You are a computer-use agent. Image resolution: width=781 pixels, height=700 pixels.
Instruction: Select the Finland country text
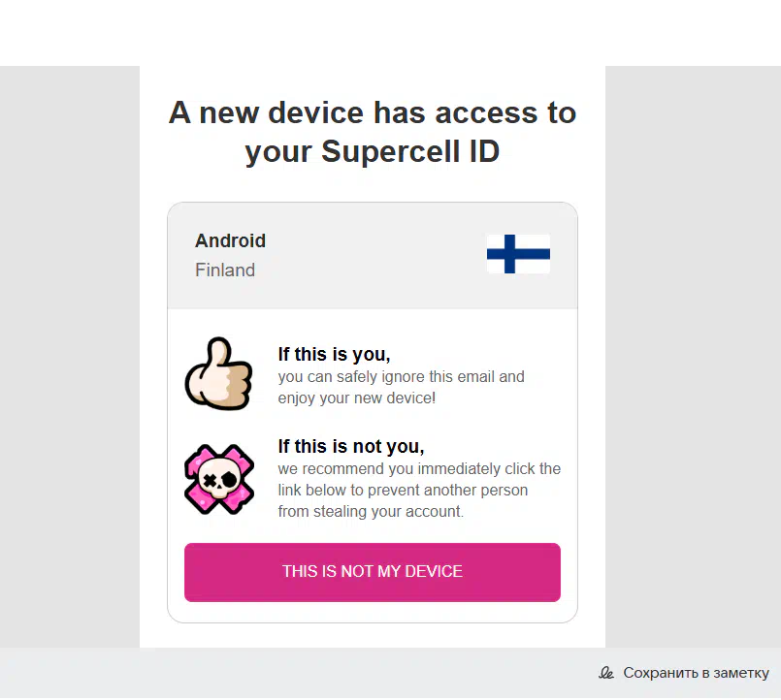[225, 270]
